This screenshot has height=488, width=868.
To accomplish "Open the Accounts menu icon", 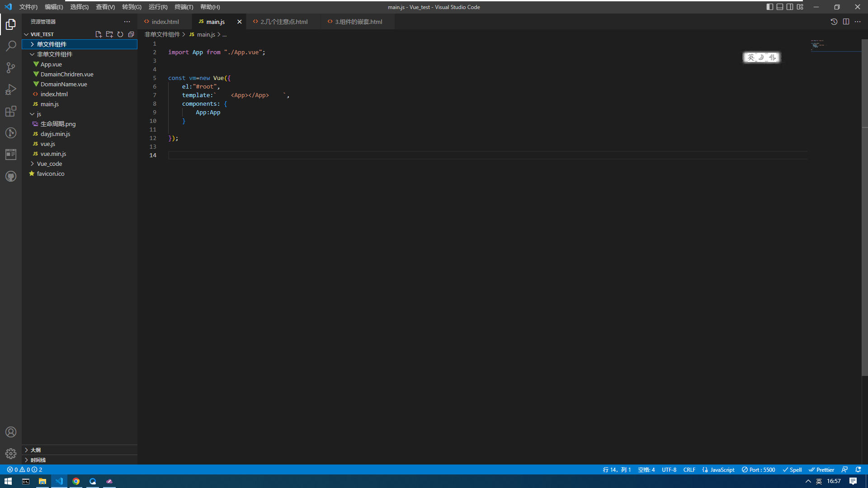I will 11,432.
